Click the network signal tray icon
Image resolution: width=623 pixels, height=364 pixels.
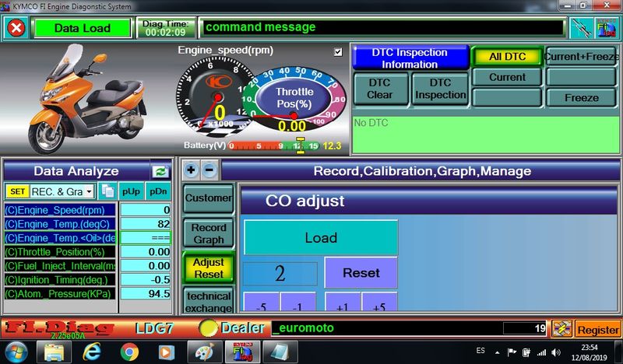tap(541, 352)
